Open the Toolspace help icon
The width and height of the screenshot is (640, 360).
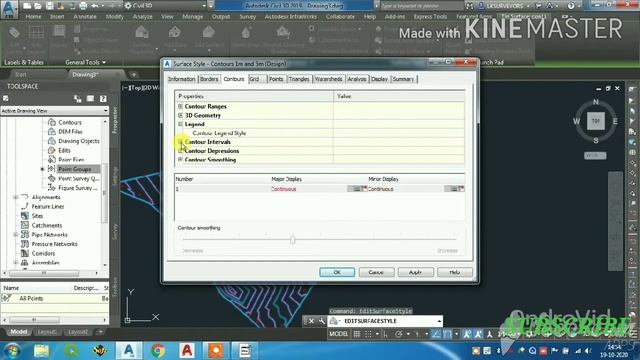click(103, 99)
